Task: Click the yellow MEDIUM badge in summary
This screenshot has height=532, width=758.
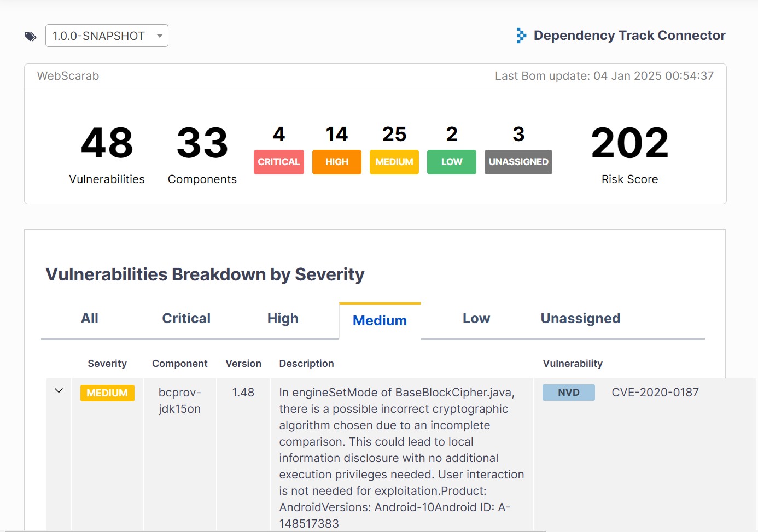Action: (x=394, y=162)
